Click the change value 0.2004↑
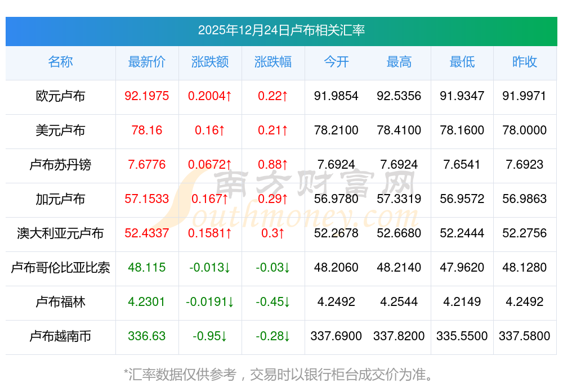This screenshot has height=392, width=563. (210, 96)
